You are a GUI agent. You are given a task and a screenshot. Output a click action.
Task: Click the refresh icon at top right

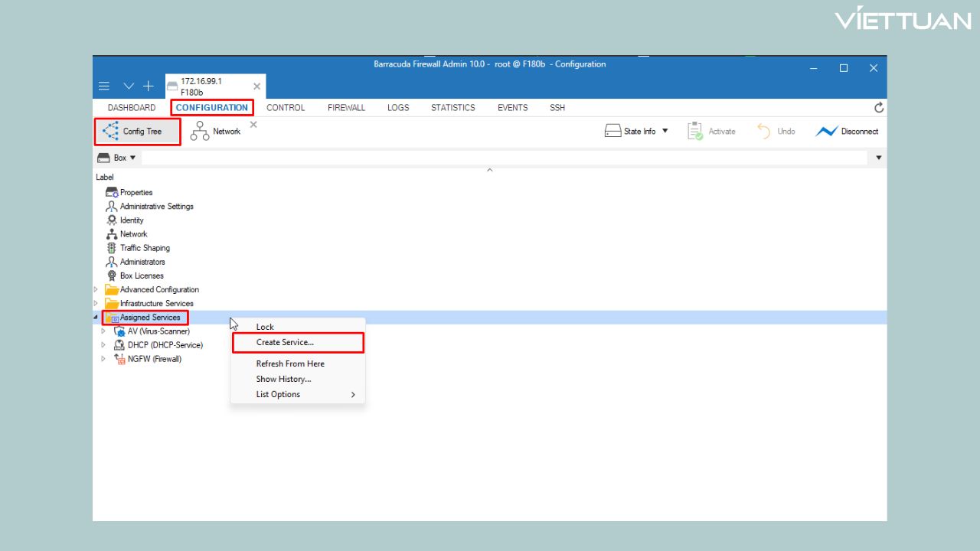pyautogui.click(x=879, y=108)
